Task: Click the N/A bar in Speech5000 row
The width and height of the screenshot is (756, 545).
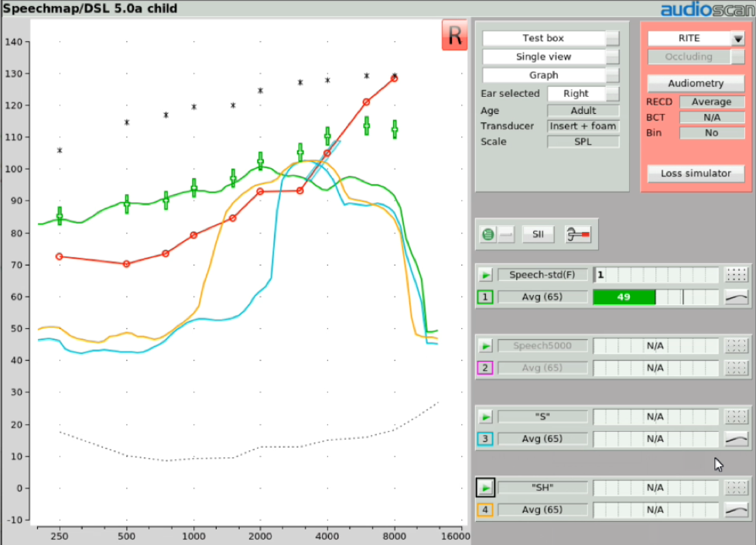Action: 655,346
